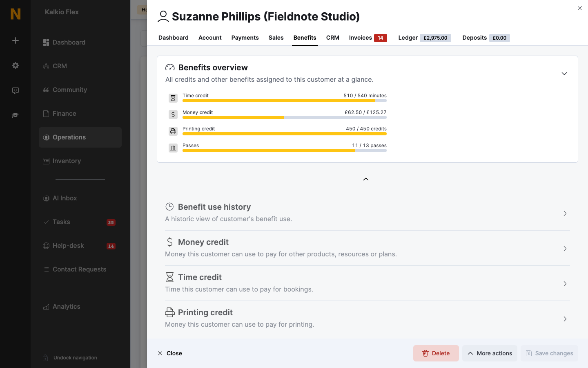
Task: Click the user profile icon beside Suzanne Phillips
Action: (x=163, y=16)
